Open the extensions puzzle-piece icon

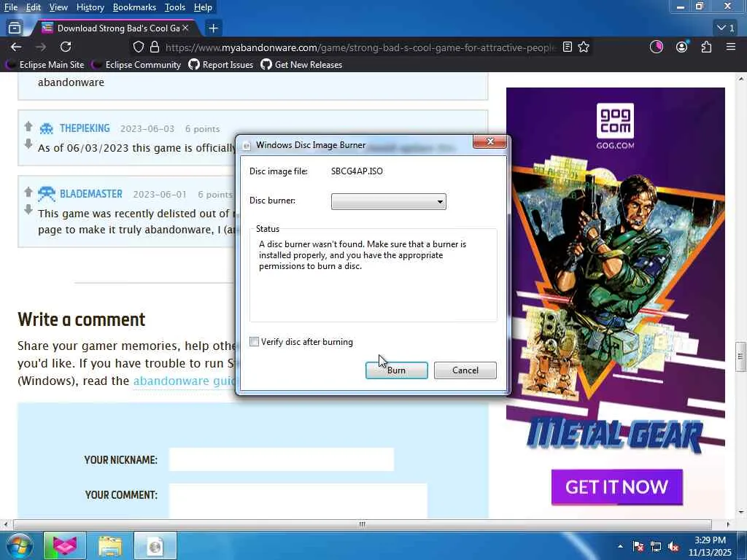(x=706, y=47)
